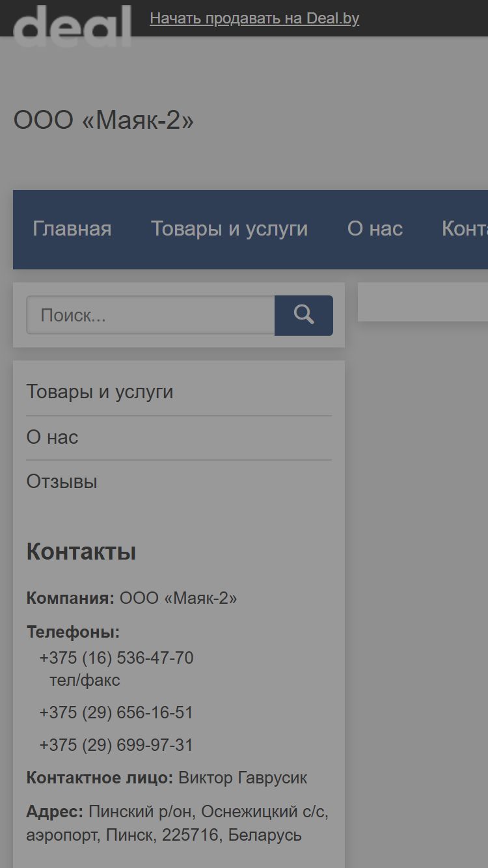Focus the 'Поиск...' search field
The height and width of the screenshot is (868, 488).
click(150, 316)
